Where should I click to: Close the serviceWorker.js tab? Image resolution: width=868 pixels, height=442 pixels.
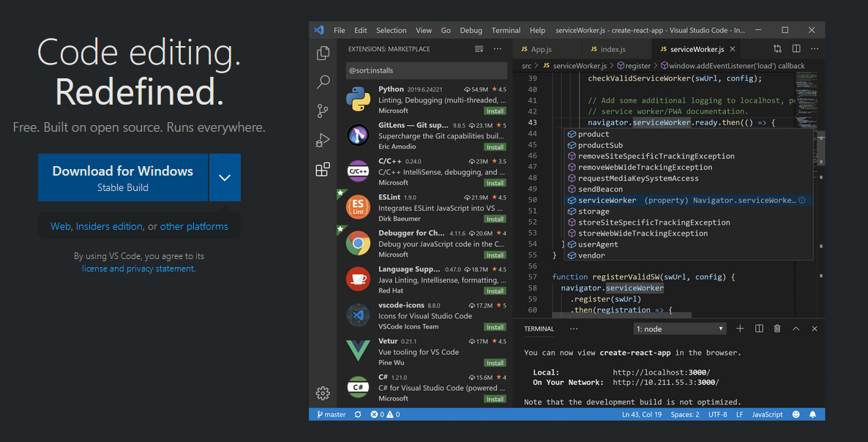coord(733,49)
